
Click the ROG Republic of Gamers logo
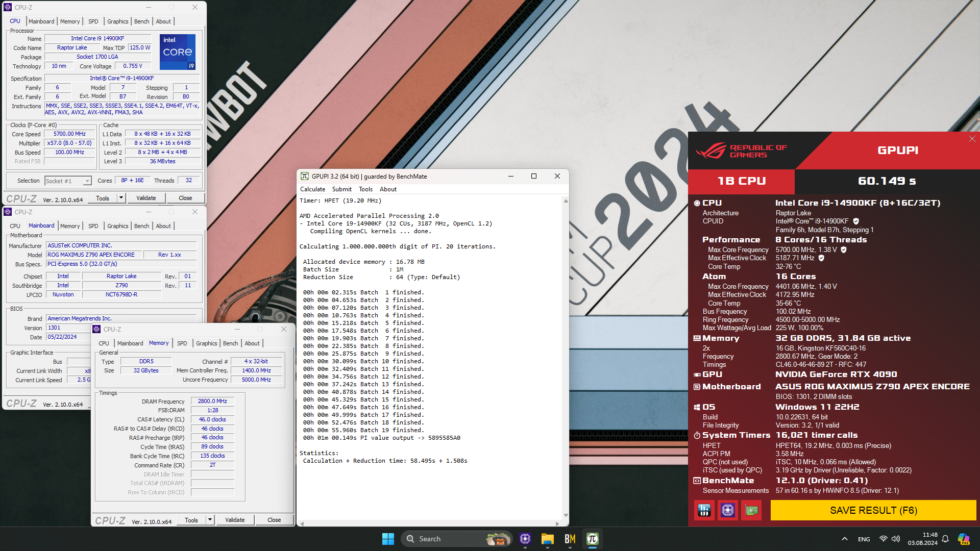click(742, 151)
